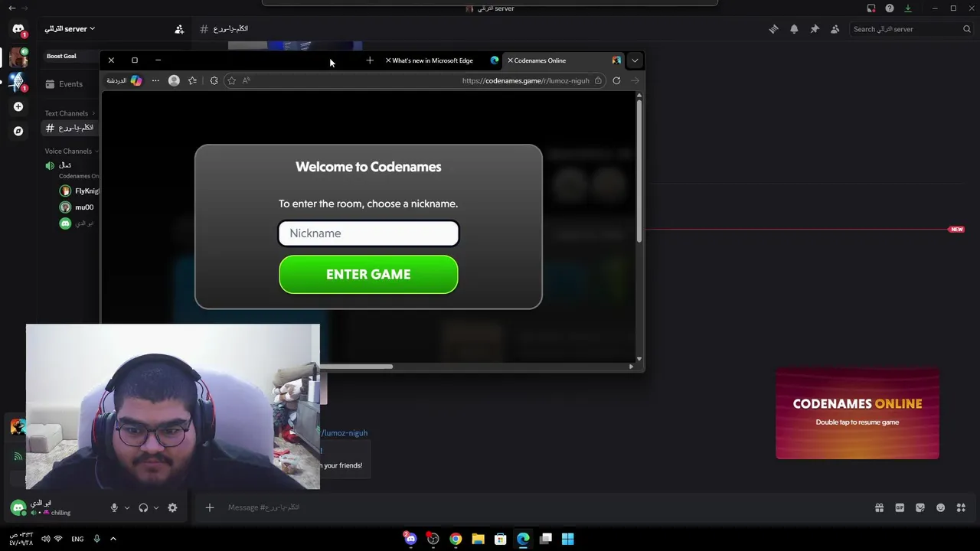Open Discord inbox icon in the title bar
The image size is (980, 551).
(871, 8)
